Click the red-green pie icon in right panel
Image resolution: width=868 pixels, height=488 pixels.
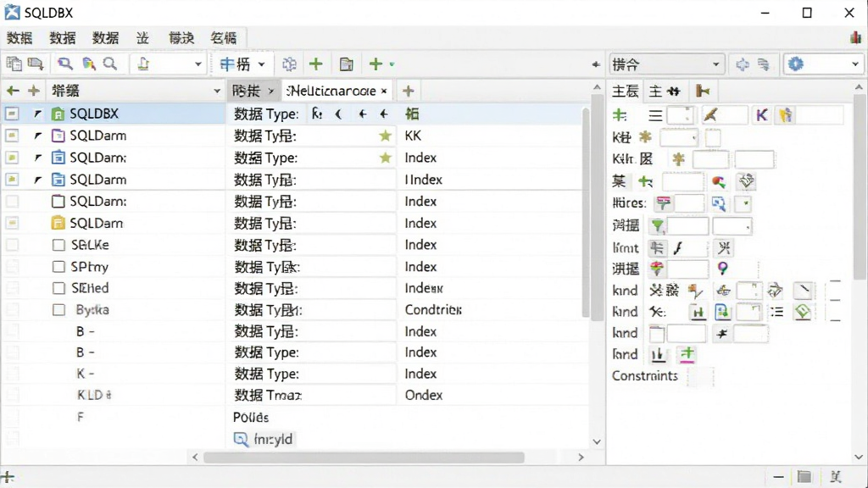pos(719,181)
